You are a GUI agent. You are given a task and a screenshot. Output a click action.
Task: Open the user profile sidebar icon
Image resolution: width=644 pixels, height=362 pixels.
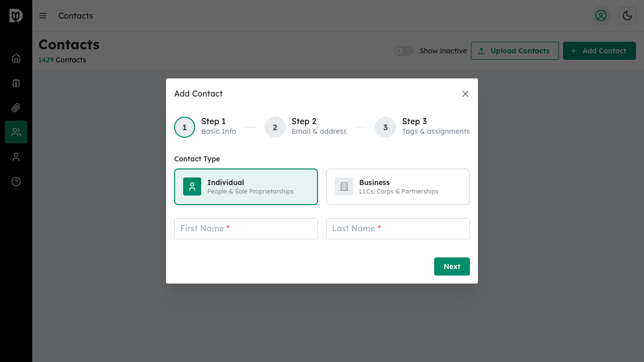point(16,156)
